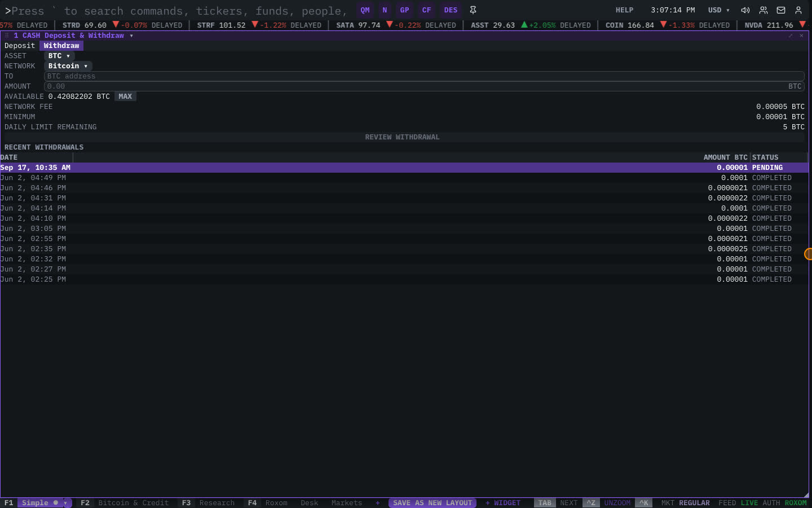Open the Bitcoin network dropdown
Viewport: 812px width, 508px height.
coord(68,66)
